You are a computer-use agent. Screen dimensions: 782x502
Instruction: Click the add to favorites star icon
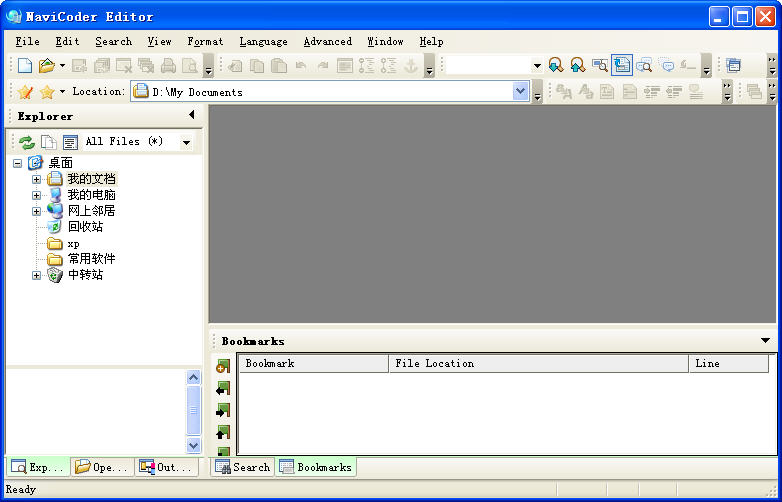pos(25,92)
